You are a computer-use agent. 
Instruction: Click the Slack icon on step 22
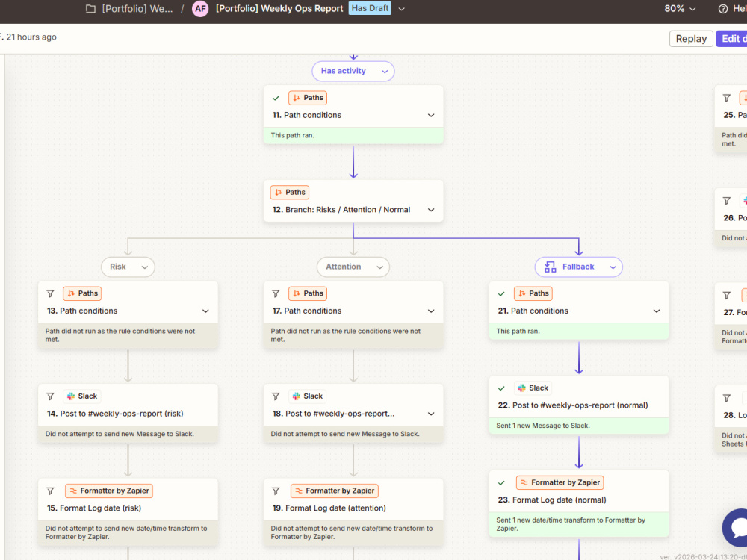pos(522,388)
